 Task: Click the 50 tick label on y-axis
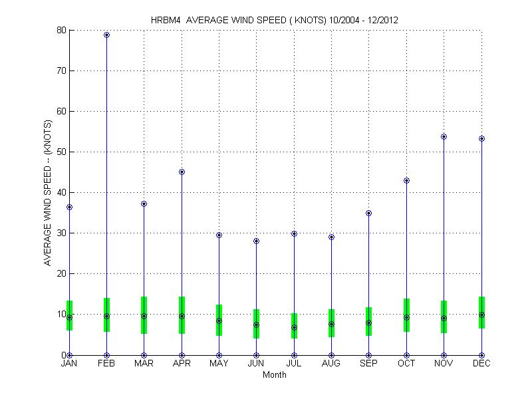click(x=61, y=152)
